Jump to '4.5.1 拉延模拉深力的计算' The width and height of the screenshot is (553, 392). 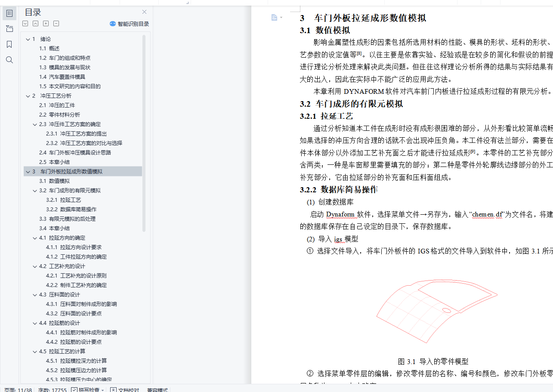tap(76, 361)
